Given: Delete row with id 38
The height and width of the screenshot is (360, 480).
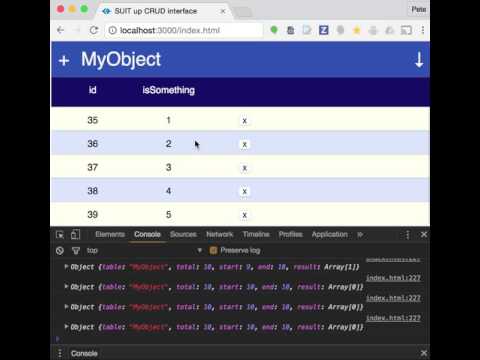Looking at the screenshot, I should [x=244, y=191].
